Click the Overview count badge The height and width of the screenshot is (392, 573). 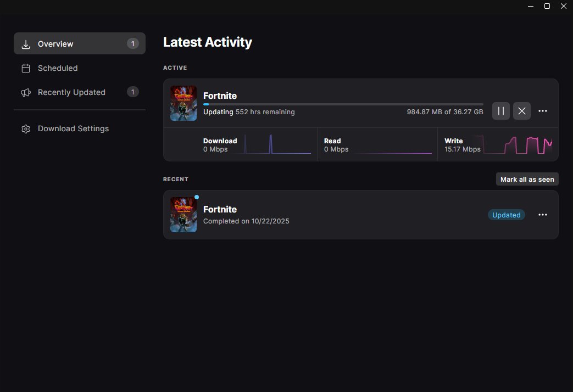[132, 43]
